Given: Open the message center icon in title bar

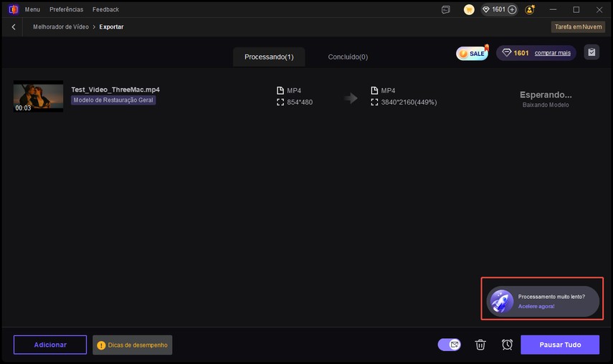Looking at the screenshot, I should [446, 9].
